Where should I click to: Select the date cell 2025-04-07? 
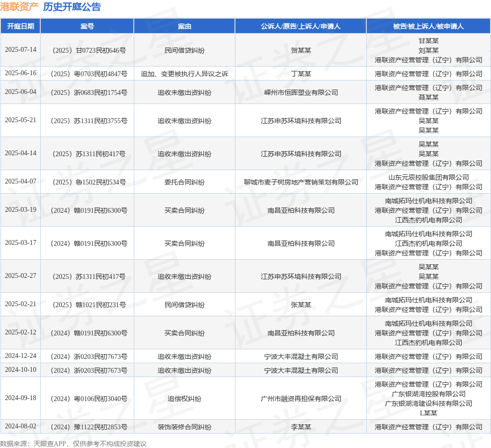click(x=21, y=182)
